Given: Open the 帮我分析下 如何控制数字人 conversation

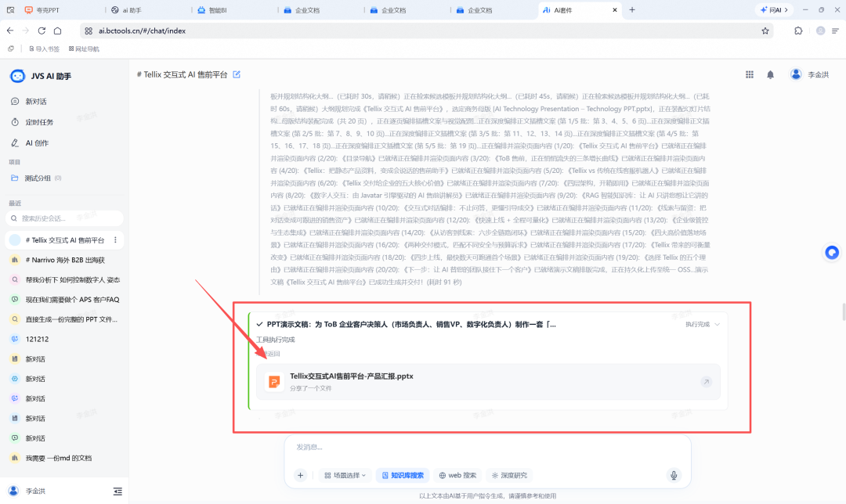Looking at the screenshot, I should [x=65, y=279].
